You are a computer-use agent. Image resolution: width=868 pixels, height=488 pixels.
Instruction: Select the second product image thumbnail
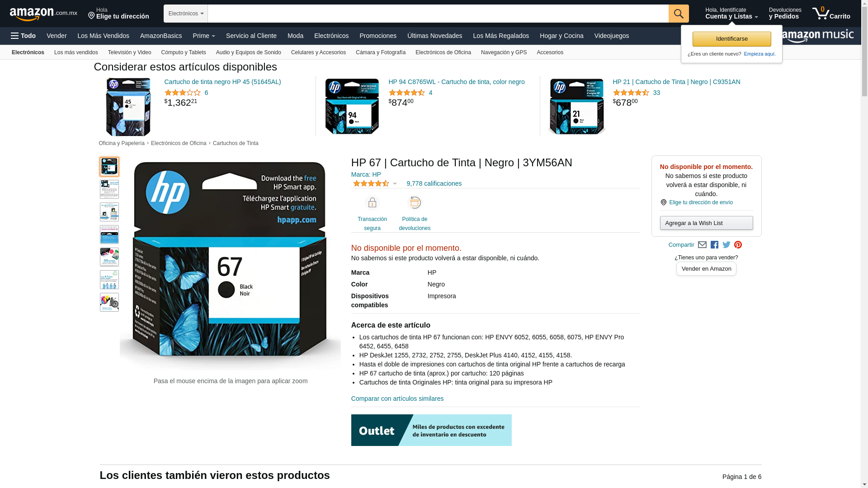[109, 189]
